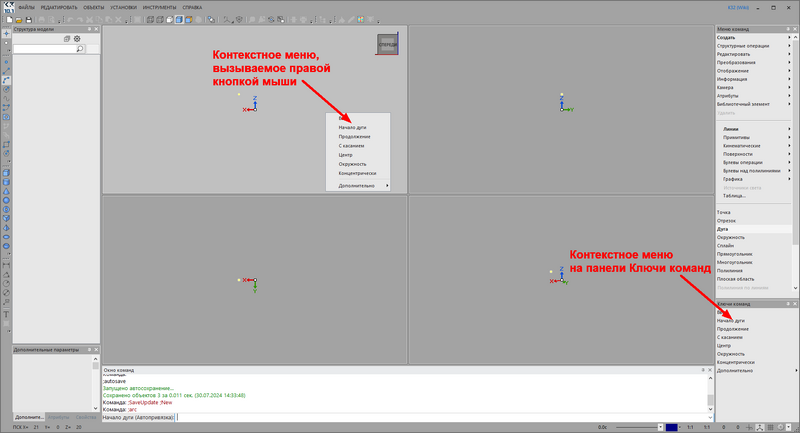Click the dark blue color swatch
This screenshot has width=800, height=433.
[671, 427]
